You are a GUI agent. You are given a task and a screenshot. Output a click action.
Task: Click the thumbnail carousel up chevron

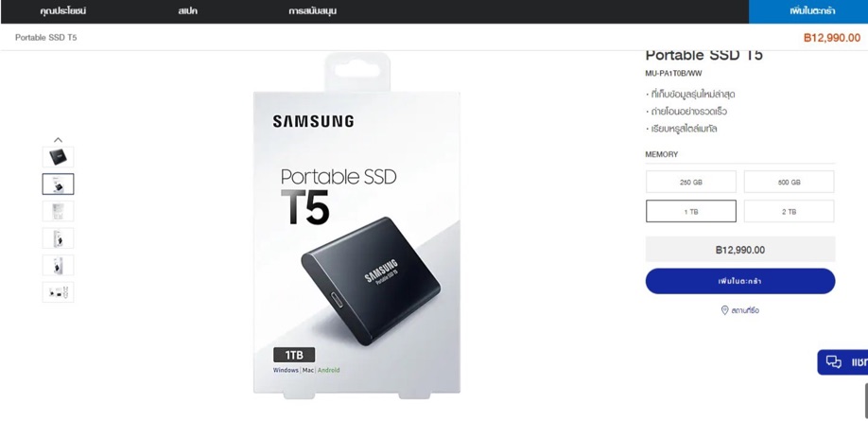pyautogui.click(x=58, y=140)
